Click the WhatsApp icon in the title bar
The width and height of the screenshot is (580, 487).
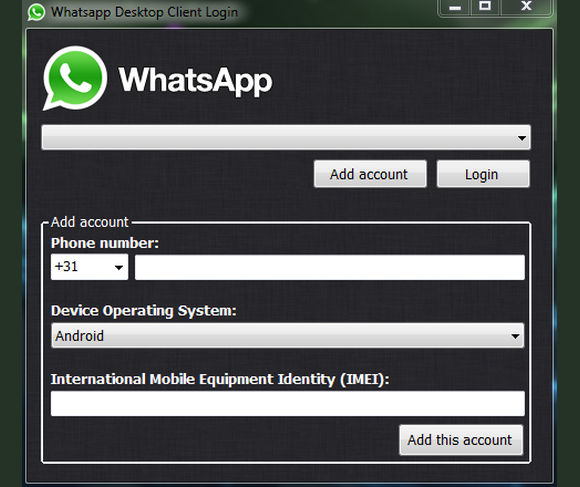point(36,12)
